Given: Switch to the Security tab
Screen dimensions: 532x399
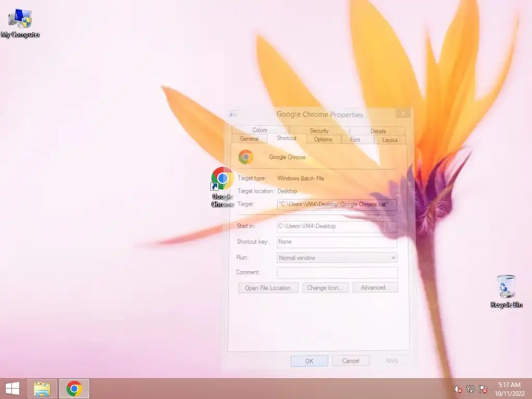Looking at the screenshot, I should point(319,130).
